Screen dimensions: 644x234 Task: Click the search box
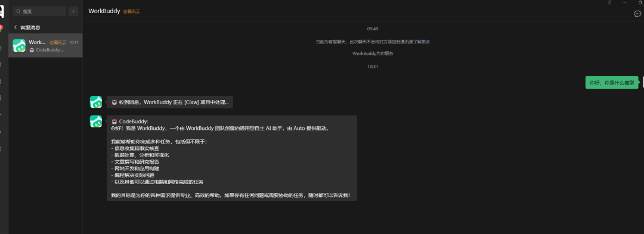click(39, 11)
